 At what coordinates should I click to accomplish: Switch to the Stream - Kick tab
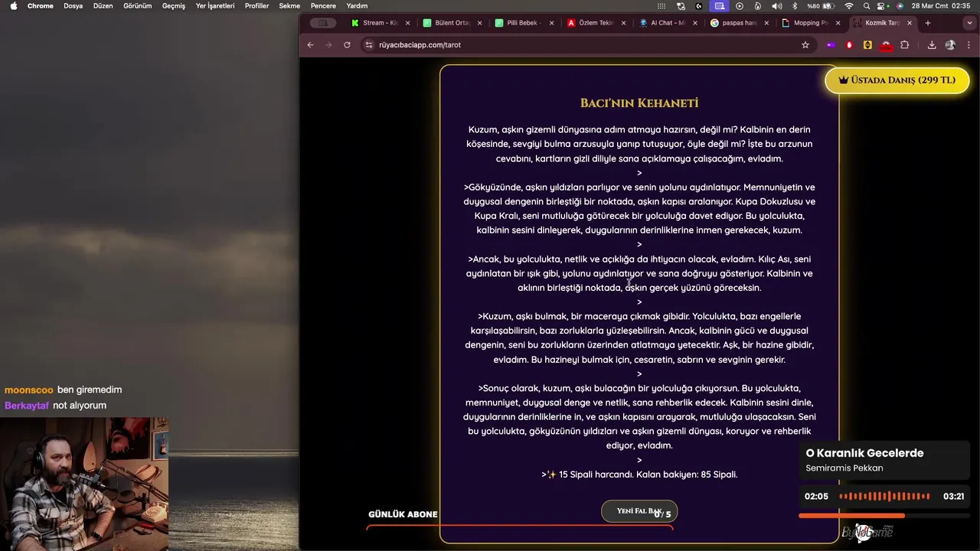(379, 23)
